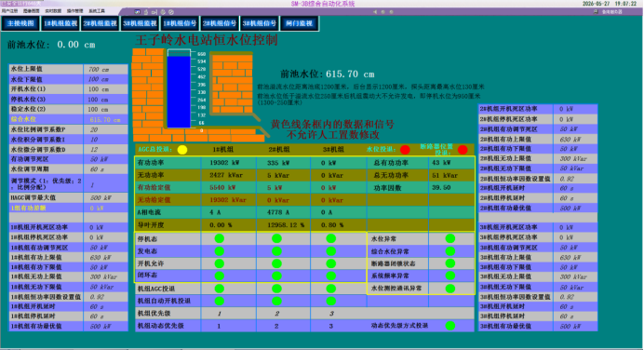The width and height of the screenshot is (644, 350).
Task: Click 1#机组 停机态 green indicator
Action: point(220,238)
